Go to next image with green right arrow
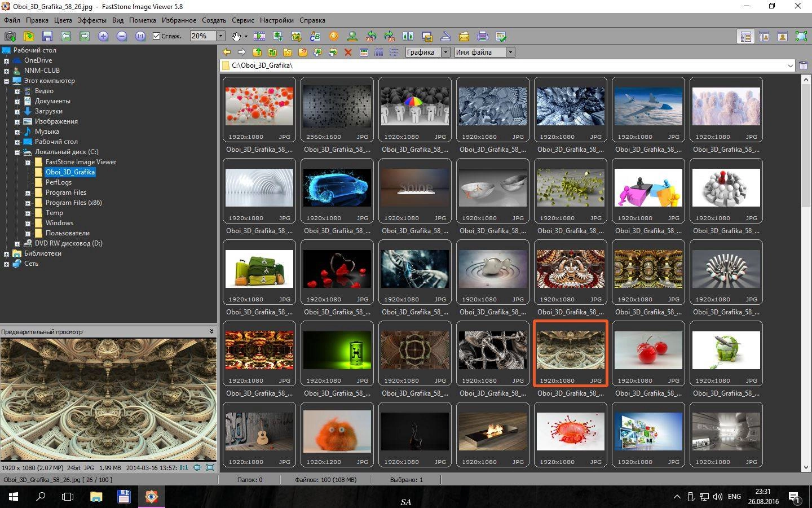Image resolution: width=812 pixels, height=508 pixels. tap(85, 36)
